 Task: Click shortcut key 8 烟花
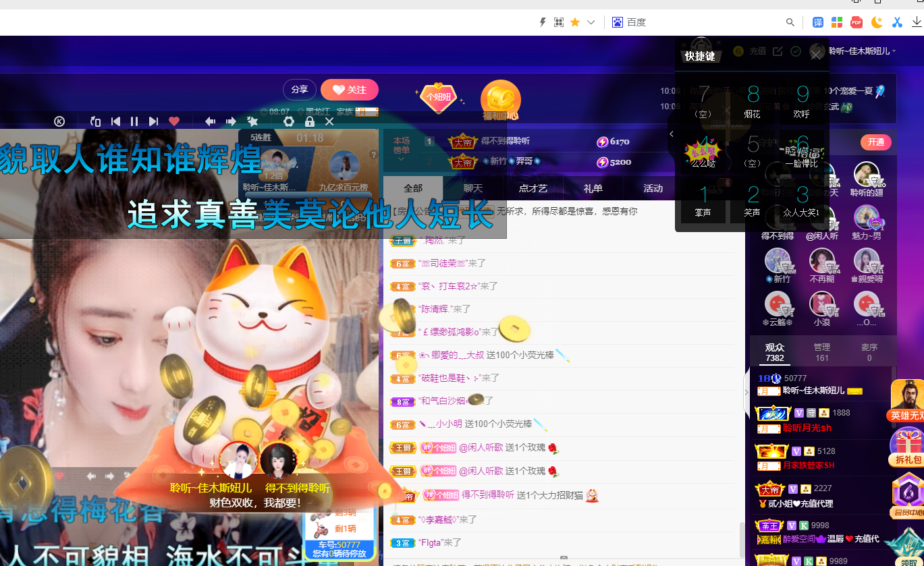pyautogui.click(x=753, y=100)
